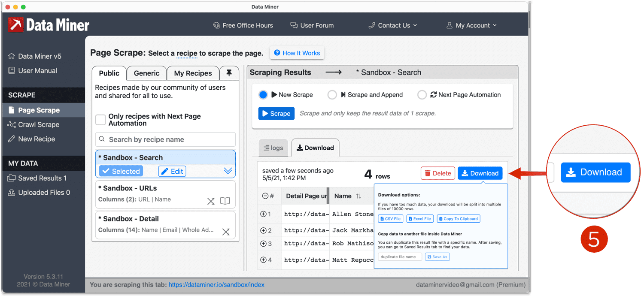Collapse the Sandbox - Search recipe details chevron
This screenshot has height=296, width=644.
click(x=228, y=171)
